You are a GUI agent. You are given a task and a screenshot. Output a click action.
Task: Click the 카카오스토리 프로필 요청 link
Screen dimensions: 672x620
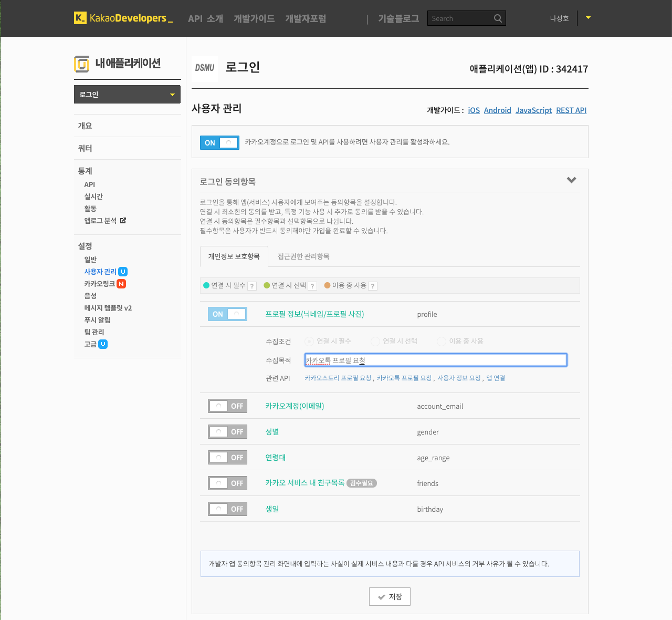[338, 378]
